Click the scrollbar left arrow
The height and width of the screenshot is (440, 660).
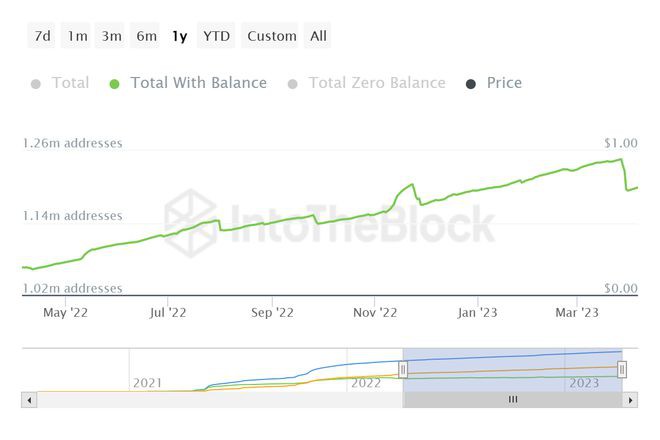click(x=30, y=400)
